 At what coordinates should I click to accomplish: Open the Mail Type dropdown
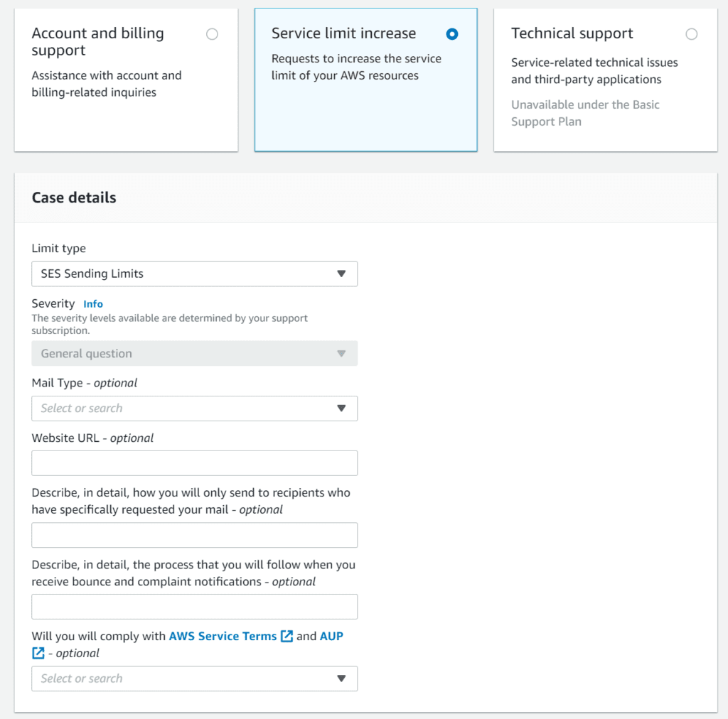coord(194,409)
